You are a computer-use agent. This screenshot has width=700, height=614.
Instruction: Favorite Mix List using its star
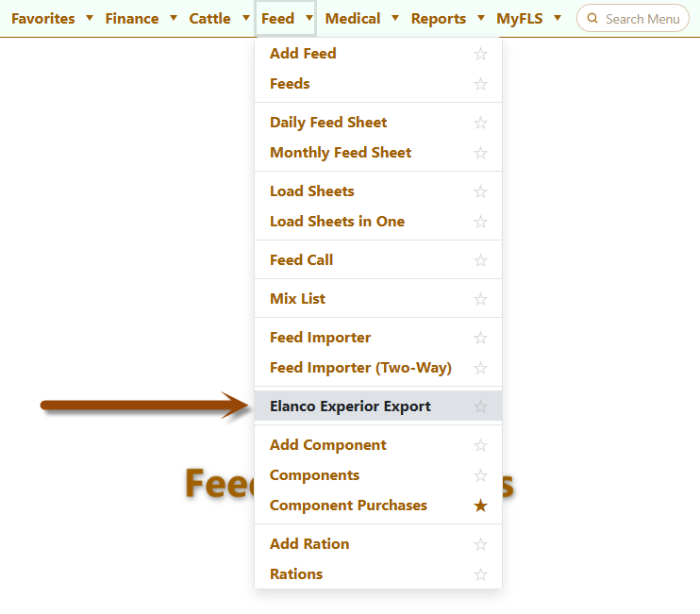click(480, 299)
